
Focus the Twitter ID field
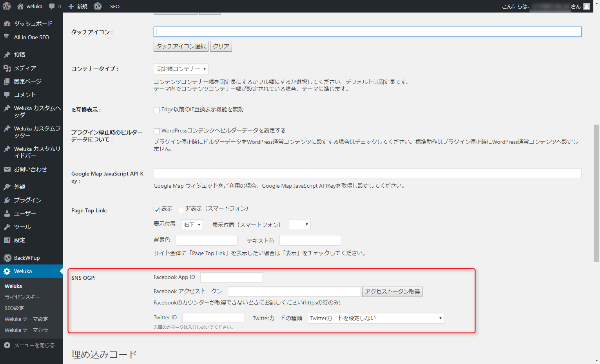pos(214,318)
